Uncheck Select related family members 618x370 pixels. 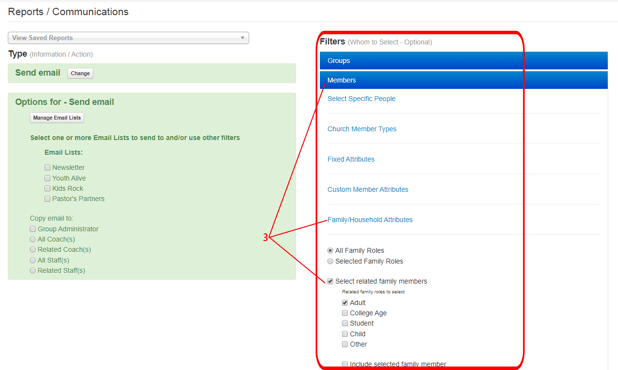click(x=330, y=281)
